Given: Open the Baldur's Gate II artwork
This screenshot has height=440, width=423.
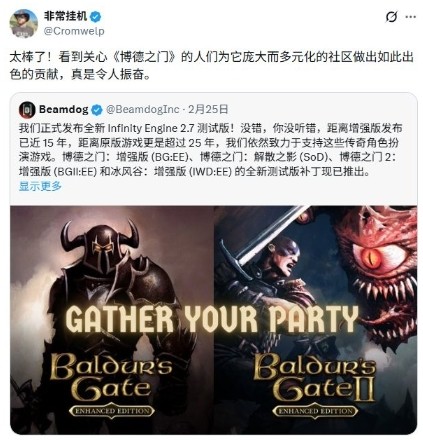Looking at the screenshot, I should pos(315,320).
